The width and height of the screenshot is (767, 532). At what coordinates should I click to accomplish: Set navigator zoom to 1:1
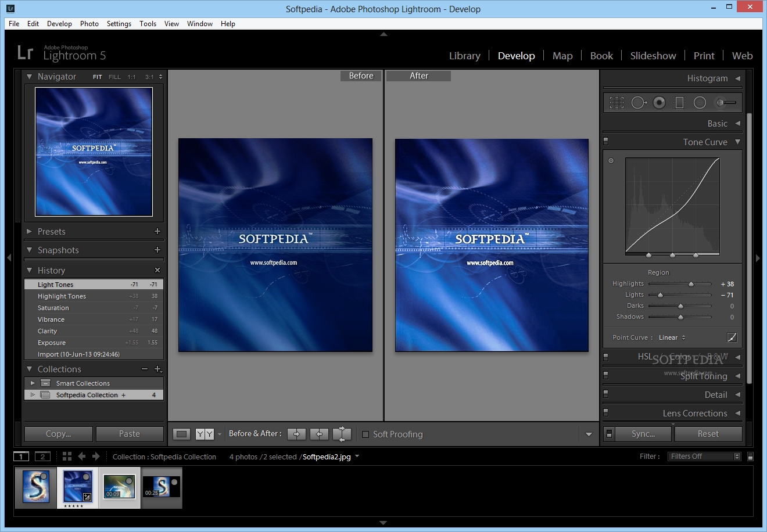coord(131,77)
